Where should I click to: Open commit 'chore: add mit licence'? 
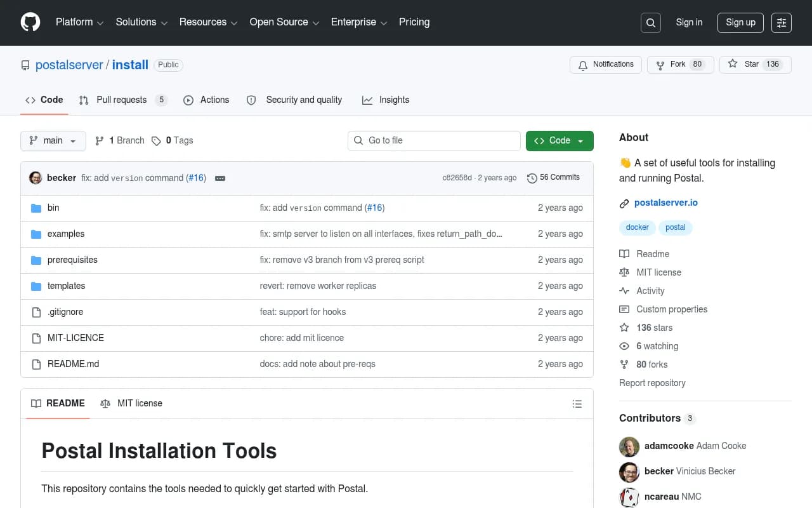(302, 338)
